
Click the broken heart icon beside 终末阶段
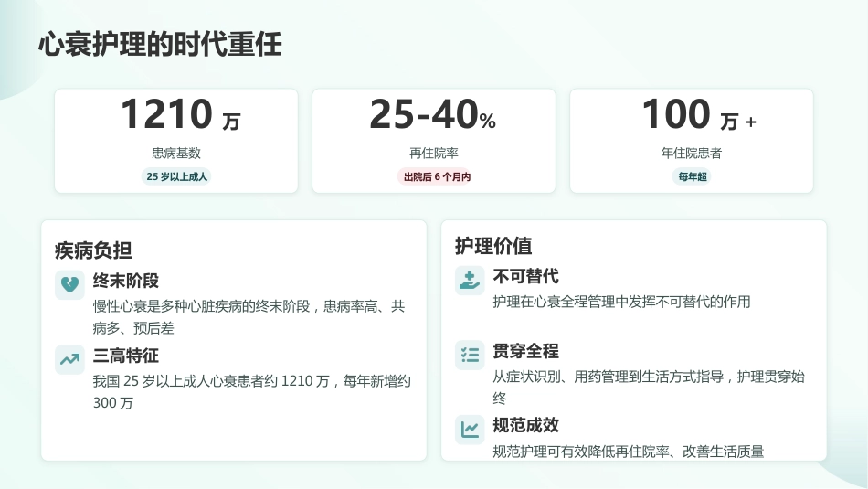pos(69,284)
